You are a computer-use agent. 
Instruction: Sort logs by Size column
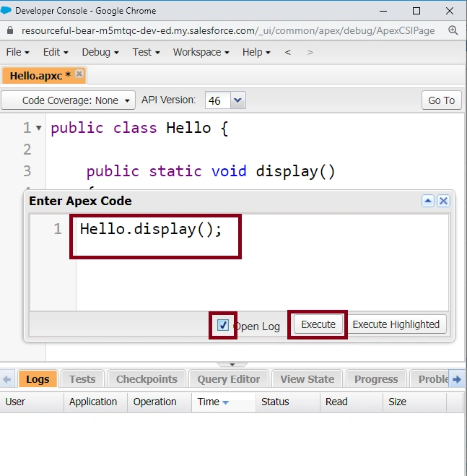[414, 402]
